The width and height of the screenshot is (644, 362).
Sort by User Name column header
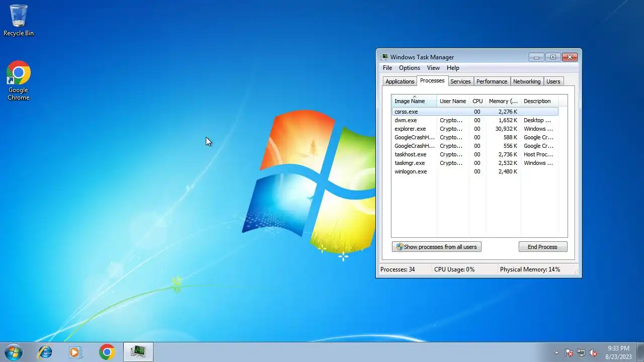pyautogui.click(x=453, y=101)
